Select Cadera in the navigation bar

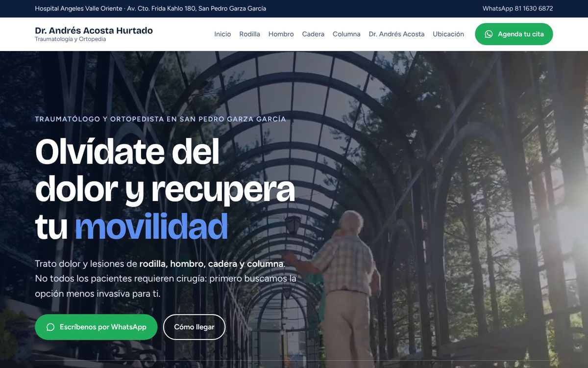[313, 34]
